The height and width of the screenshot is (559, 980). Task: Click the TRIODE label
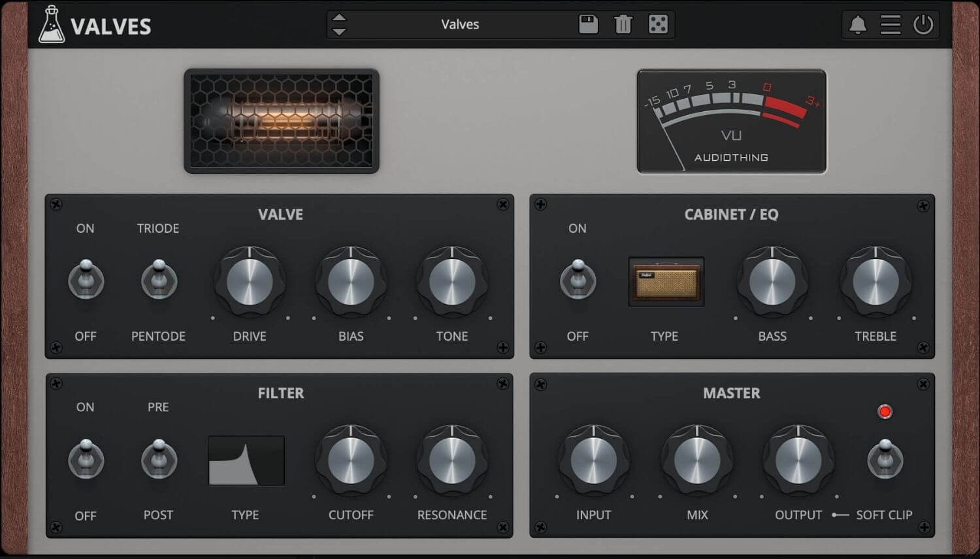(x=158, y=228)
